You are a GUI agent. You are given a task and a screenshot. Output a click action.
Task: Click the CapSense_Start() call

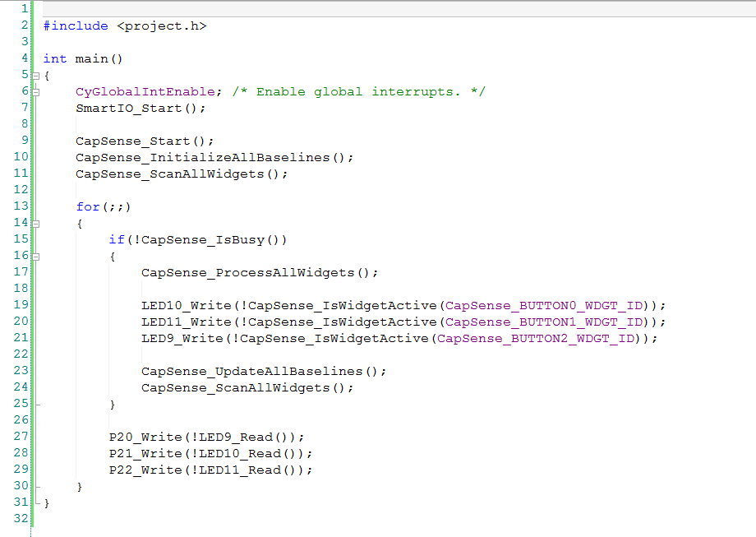[x=141, y=141]
